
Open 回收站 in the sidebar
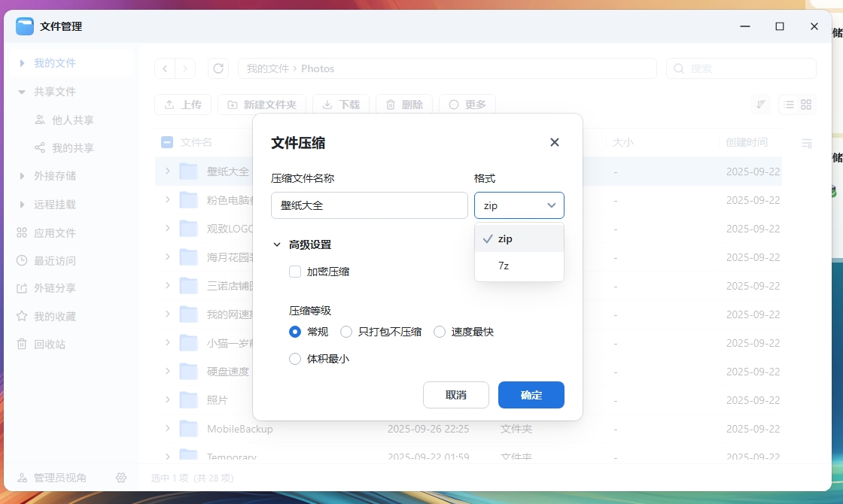50,344
